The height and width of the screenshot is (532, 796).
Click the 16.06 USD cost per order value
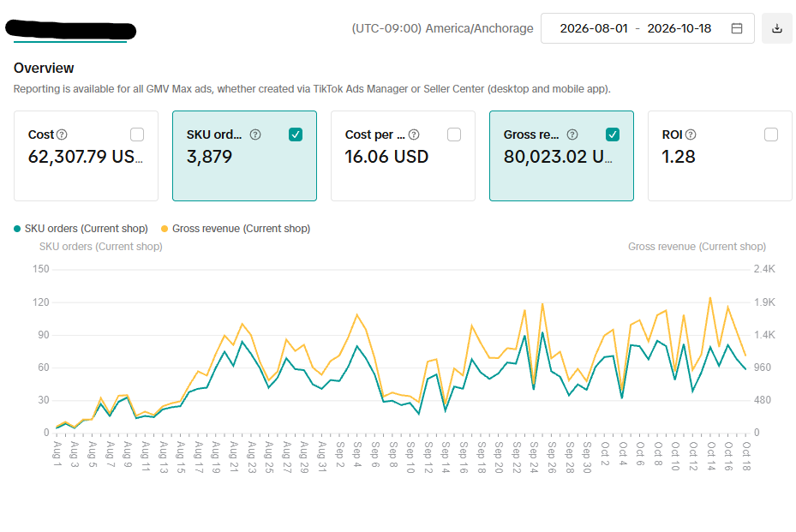(386, 157)
